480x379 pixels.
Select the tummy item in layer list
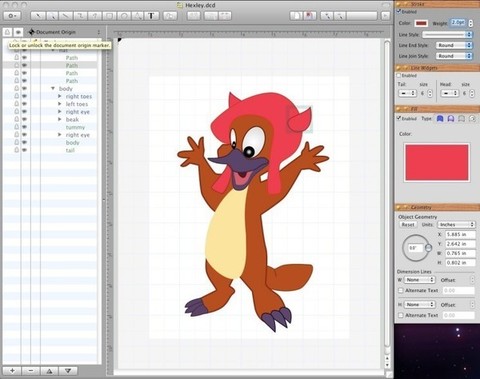[x=75, y=127]
